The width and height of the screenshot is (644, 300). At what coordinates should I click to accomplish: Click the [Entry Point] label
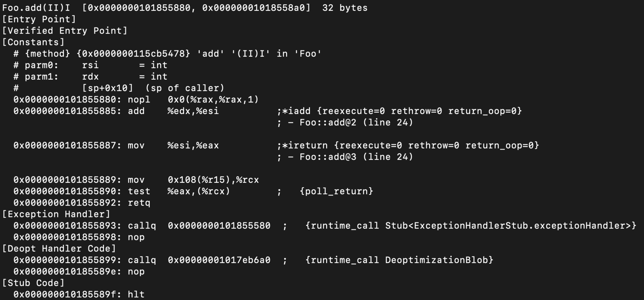pyautogui.click(x=39, y=19)
